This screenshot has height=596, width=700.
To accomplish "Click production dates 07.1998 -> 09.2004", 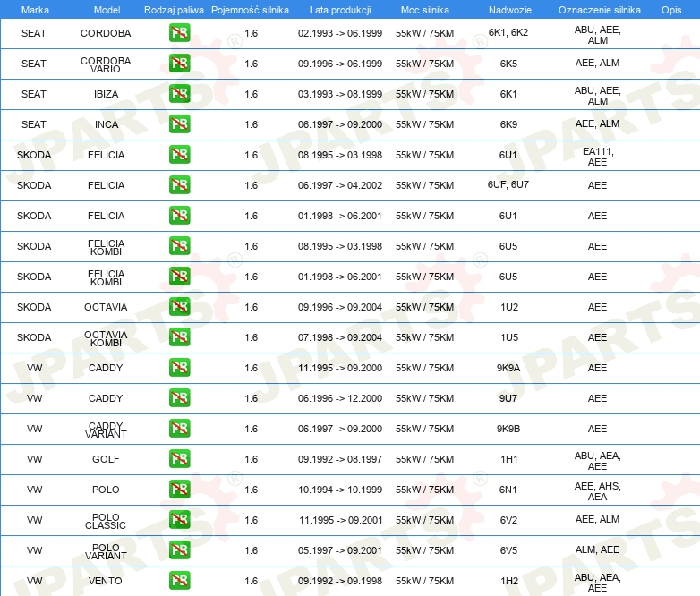I will (340, 337).
